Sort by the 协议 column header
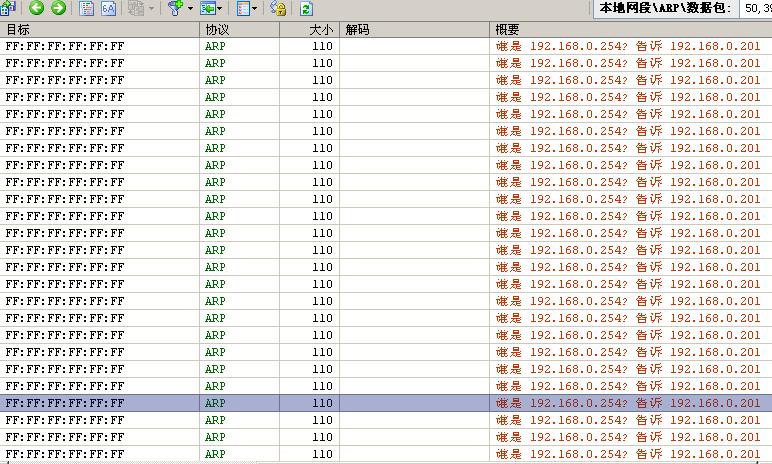772x464 pixels. (239, 30)
